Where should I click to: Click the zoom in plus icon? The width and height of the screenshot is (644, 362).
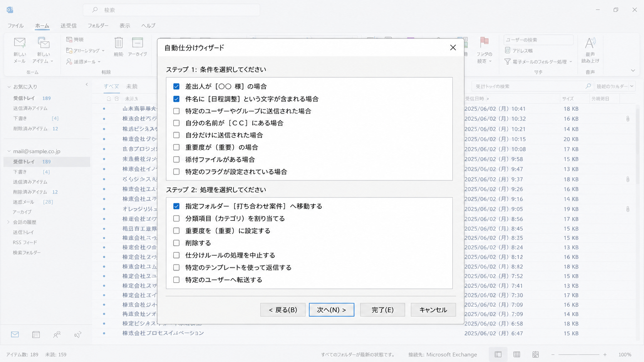(x=605, y=354)
